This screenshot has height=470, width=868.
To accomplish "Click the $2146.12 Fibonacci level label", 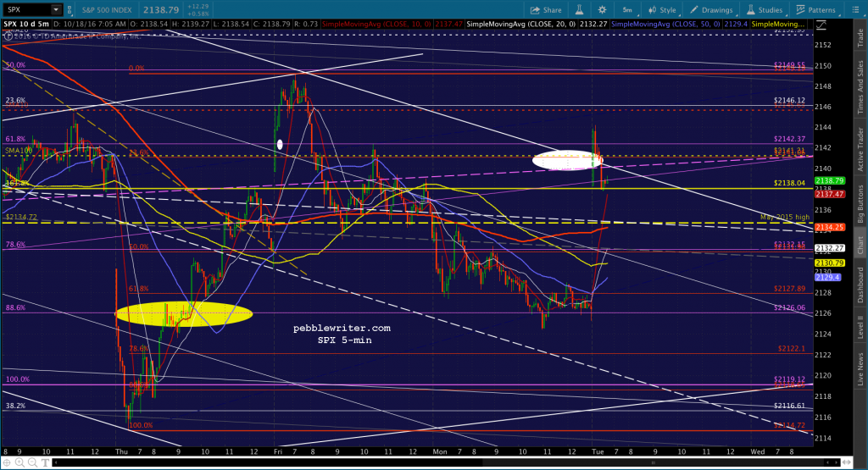I will 789,101.
